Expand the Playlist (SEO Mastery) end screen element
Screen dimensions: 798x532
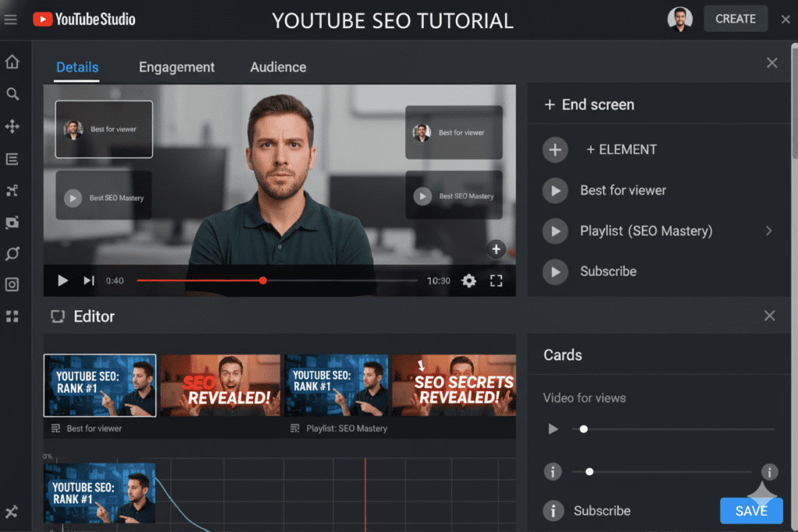[x=768, y=231]
